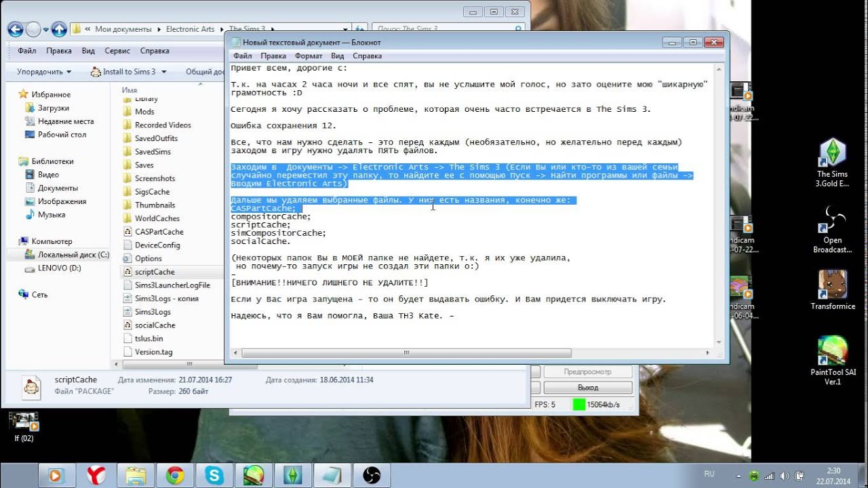Screen dimensions: 868x488
Task: Go back in Explorer window
Action: coord(15,29)
